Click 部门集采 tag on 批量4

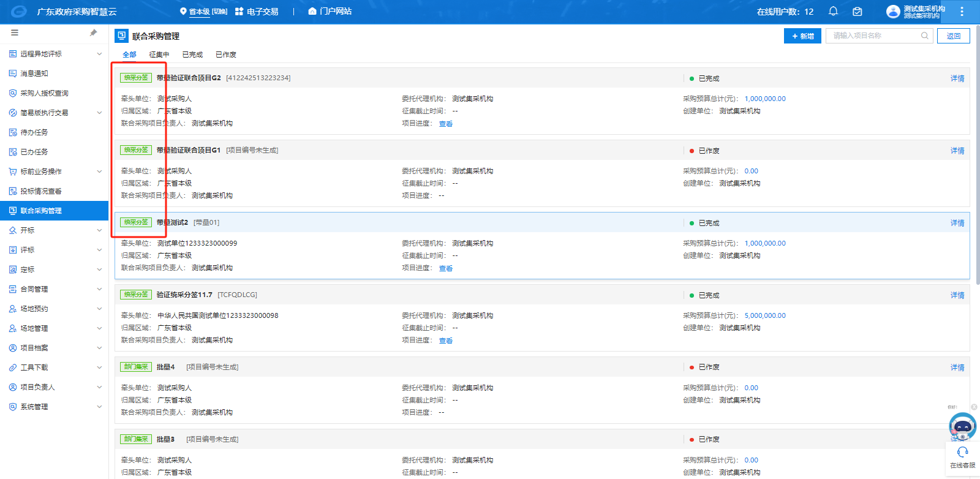(136, 367)
